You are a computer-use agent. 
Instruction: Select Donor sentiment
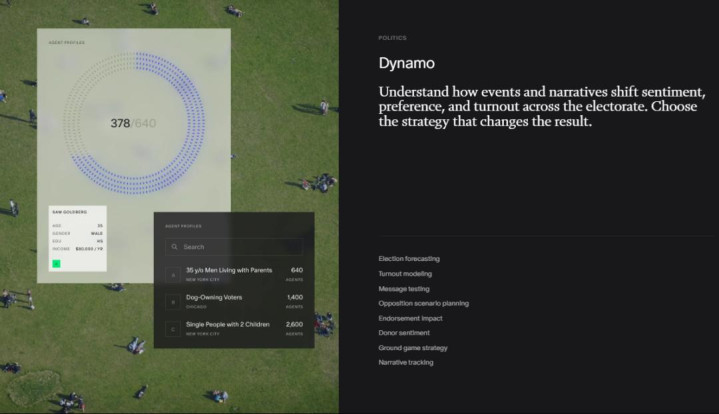click(x=404, y=332)
